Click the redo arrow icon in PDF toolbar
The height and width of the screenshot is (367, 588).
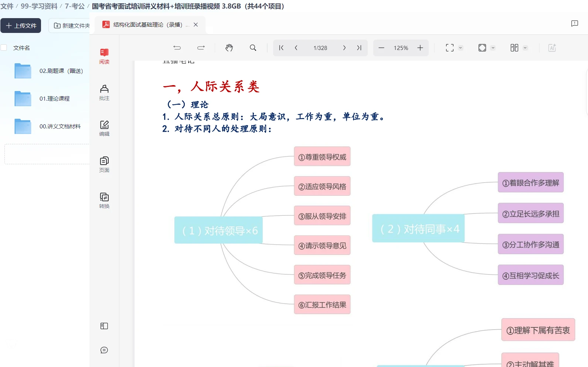tap(201, 48)
